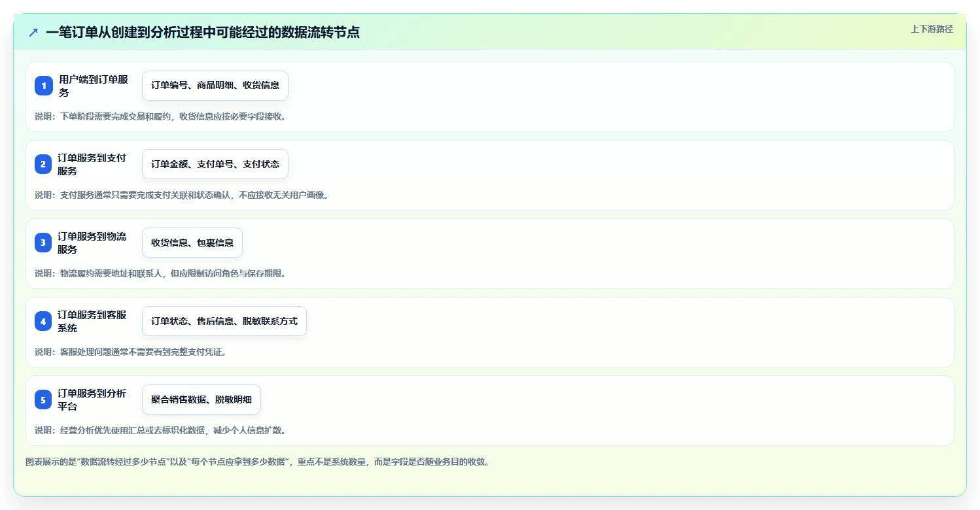Image resolution: width=980 pixels, height=510 pixels.
Task: Click the note starting 说明:经营分析优先使用汇总
Action: pos(160,430)
